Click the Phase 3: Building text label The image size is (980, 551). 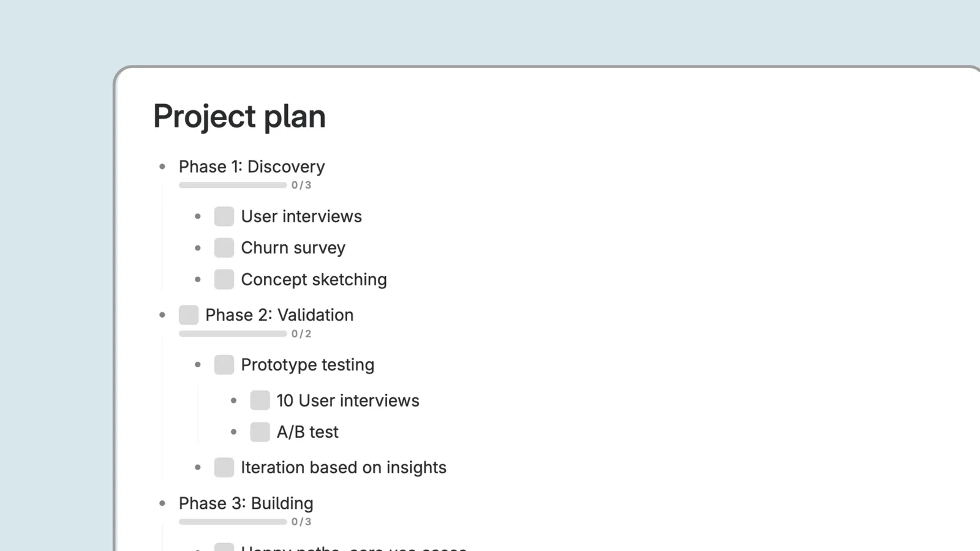tap(246, 503)
